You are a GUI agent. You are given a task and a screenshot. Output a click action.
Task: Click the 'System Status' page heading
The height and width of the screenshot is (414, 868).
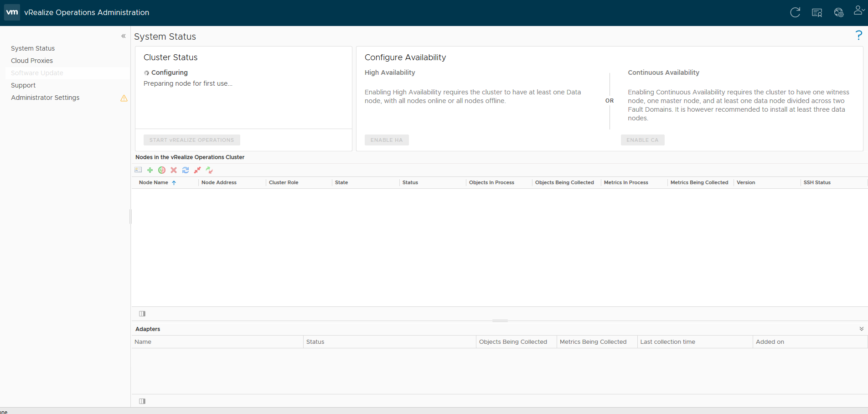pyautogui.click(x=165, y=36)
